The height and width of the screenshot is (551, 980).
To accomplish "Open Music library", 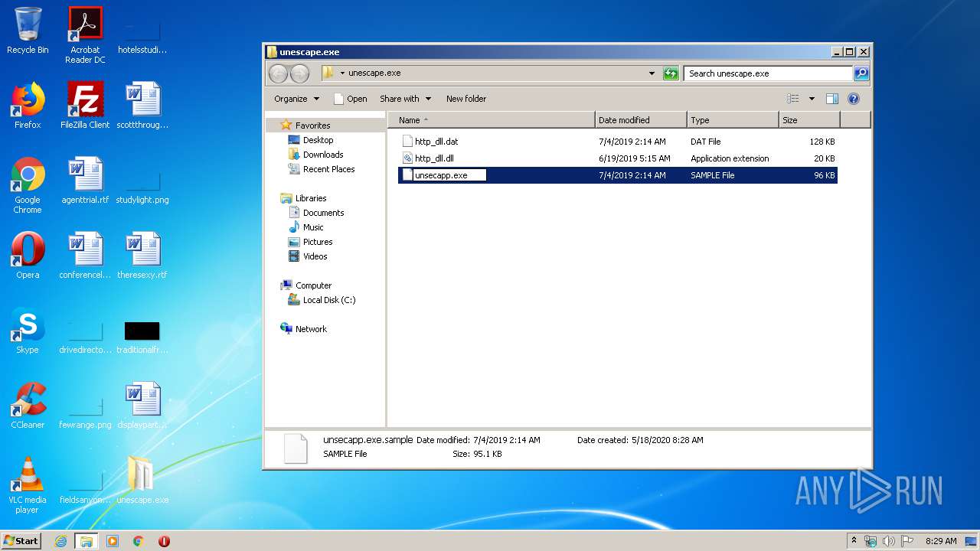I will [313, 227].
